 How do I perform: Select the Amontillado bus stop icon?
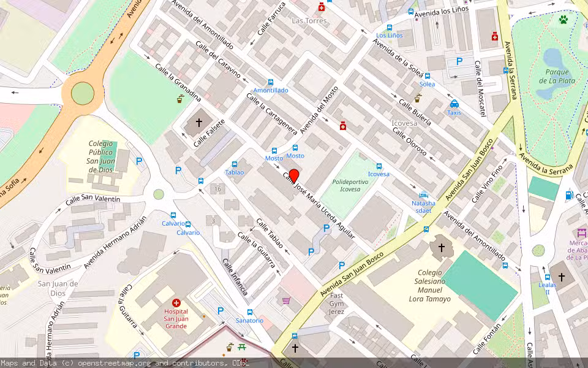(x=270, y=82)
